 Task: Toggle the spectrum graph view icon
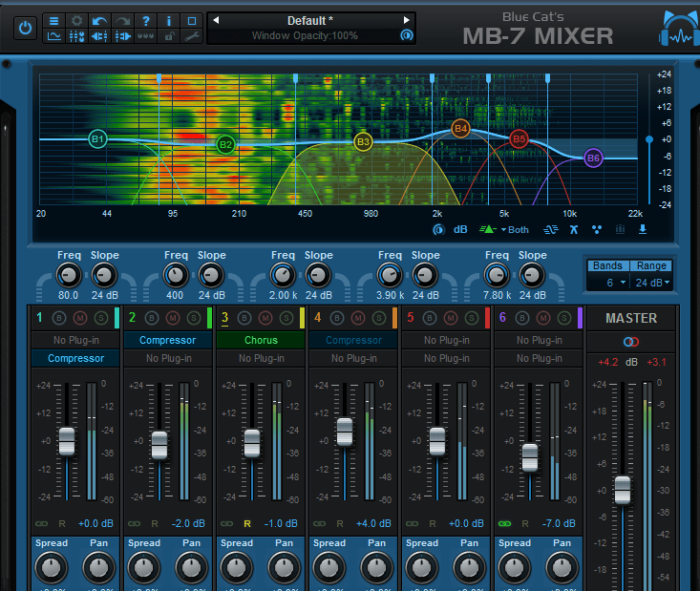click(54, 36)
